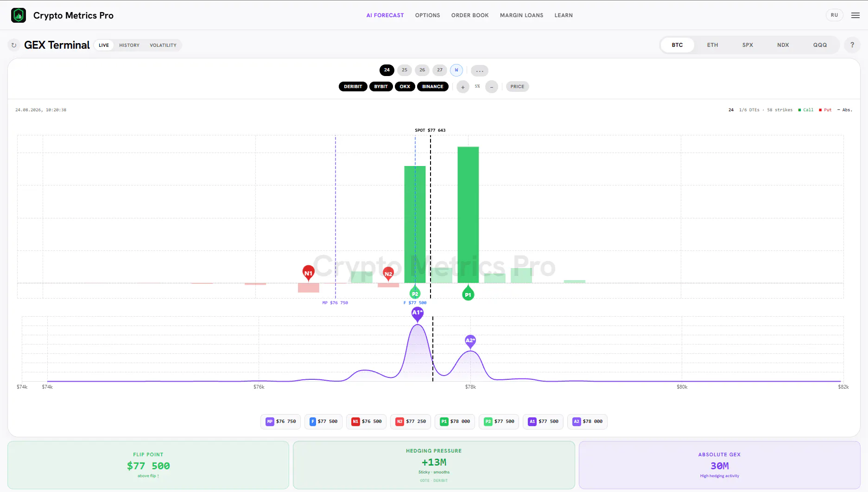Viewport: 868px width, 492px height.
Task: Select the W weekly expiry chip
Action: pyautogui.click(x=456, y=70)
